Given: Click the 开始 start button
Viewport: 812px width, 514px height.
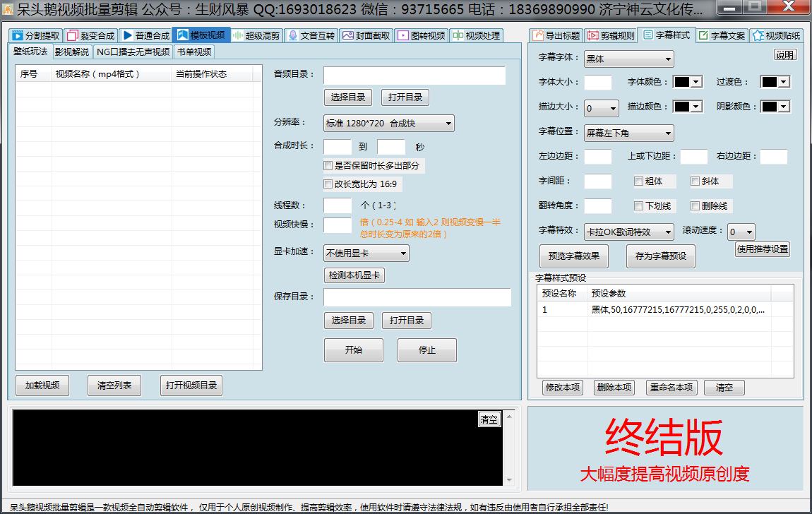Looking at the screenshot, I should coord(354,350).
